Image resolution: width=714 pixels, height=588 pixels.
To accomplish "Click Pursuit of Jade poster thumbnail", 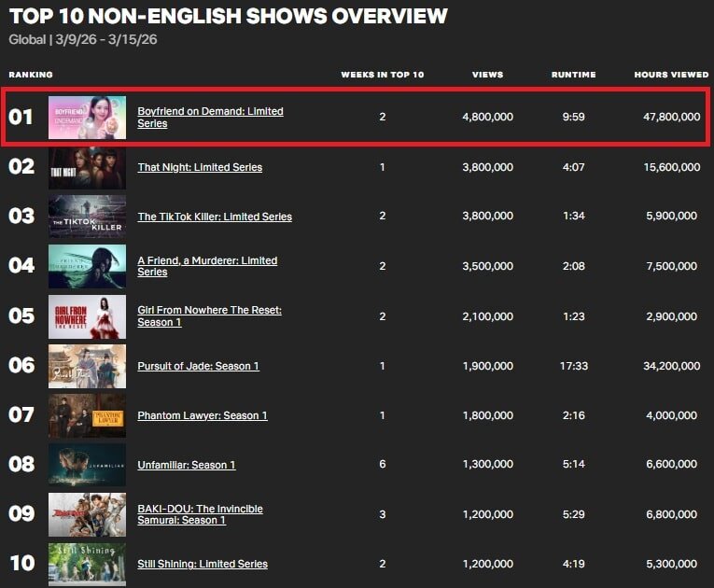I will 88,366.
